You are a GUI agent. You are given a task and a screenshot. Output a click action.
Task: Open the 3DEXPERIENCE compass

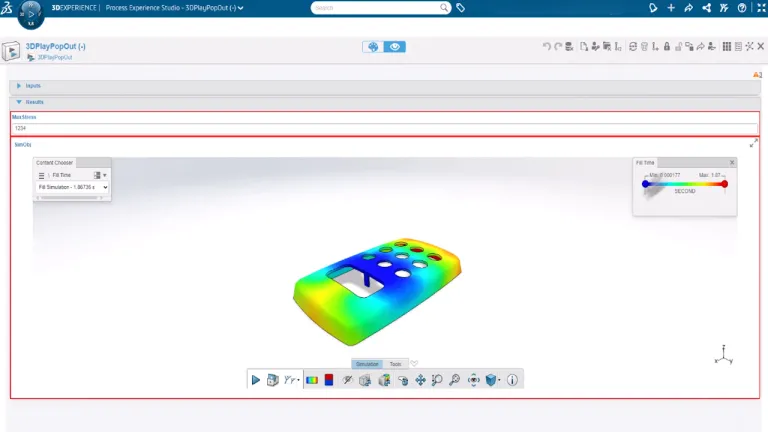(30, 14)
